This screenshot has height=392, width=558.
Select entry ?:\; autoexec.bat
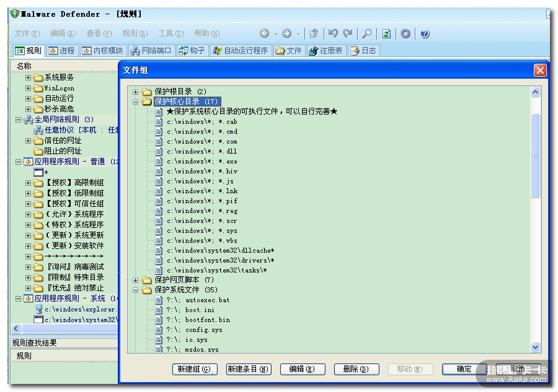(x=198, y=300)
